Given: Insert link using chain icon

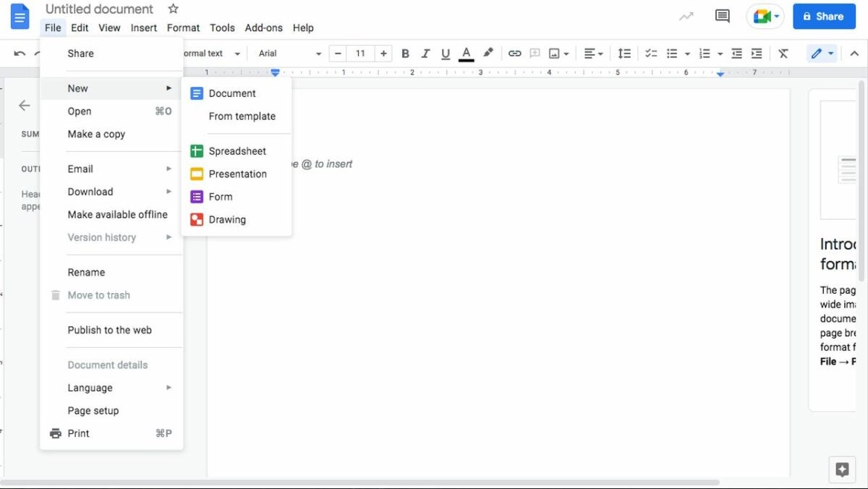Looking at the screenshot, I should [x=514, y=54].
